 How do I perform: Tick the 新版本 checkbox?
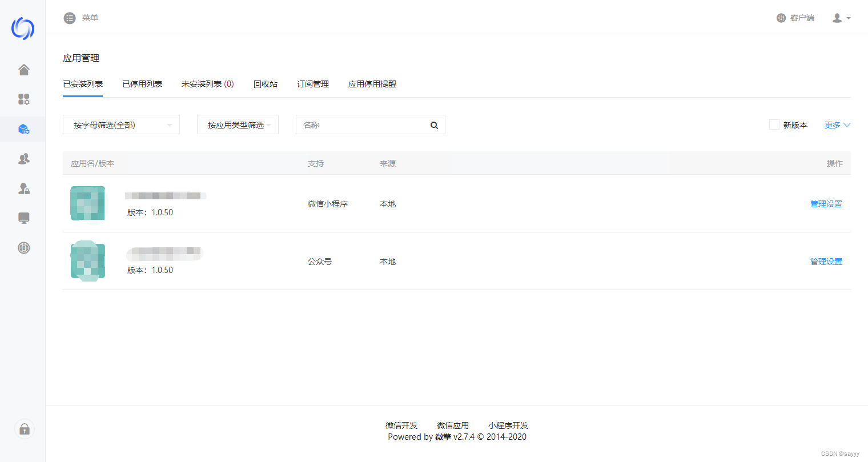click(x=774, y=124)
